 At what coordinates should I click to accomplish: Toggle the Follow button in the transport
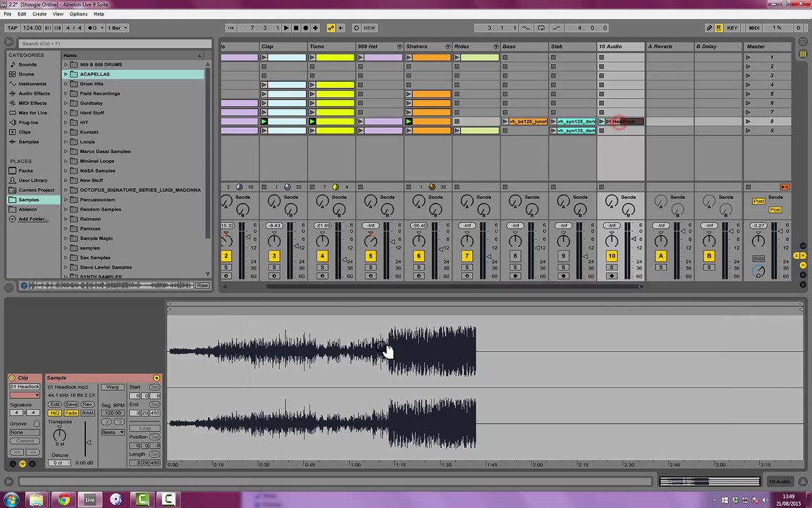click(x=230, y=28)
